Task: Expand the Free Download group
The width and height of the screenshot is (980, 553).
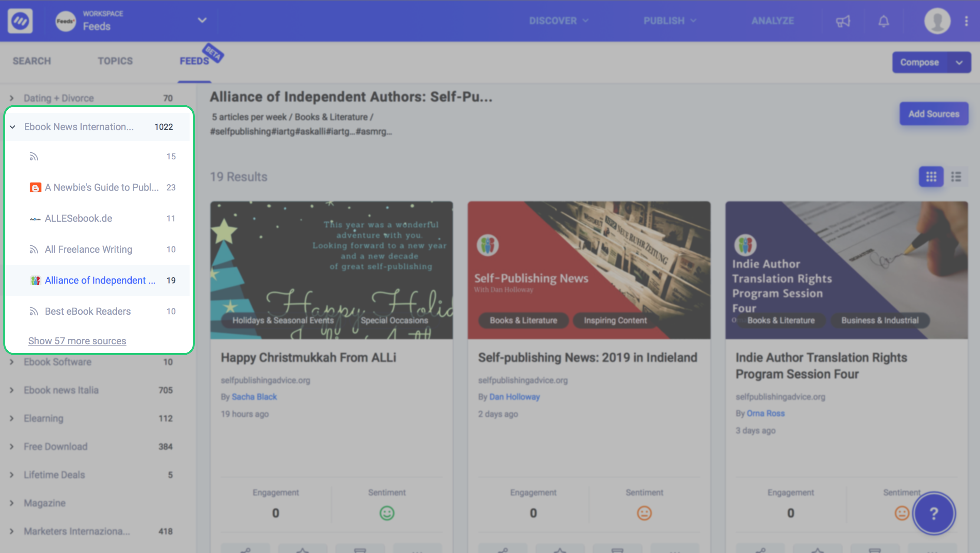Action: coord(12,447)
